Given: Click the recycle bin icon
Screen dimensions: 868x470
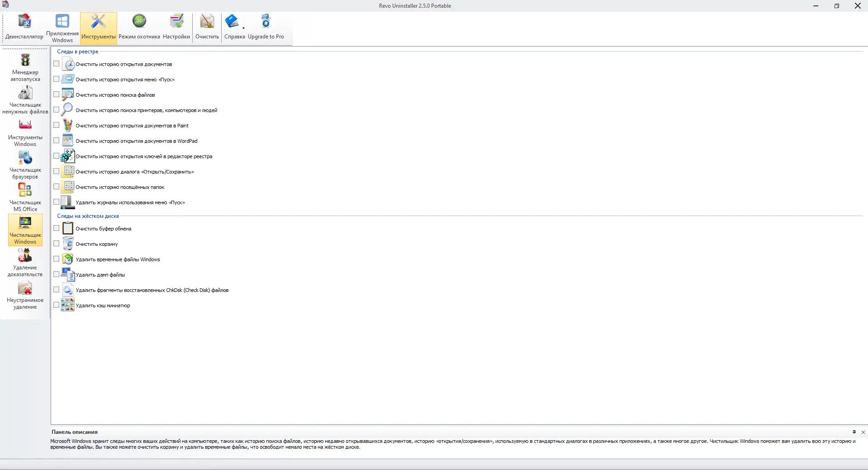Looking at the screenshot, I should click(68, 244).
